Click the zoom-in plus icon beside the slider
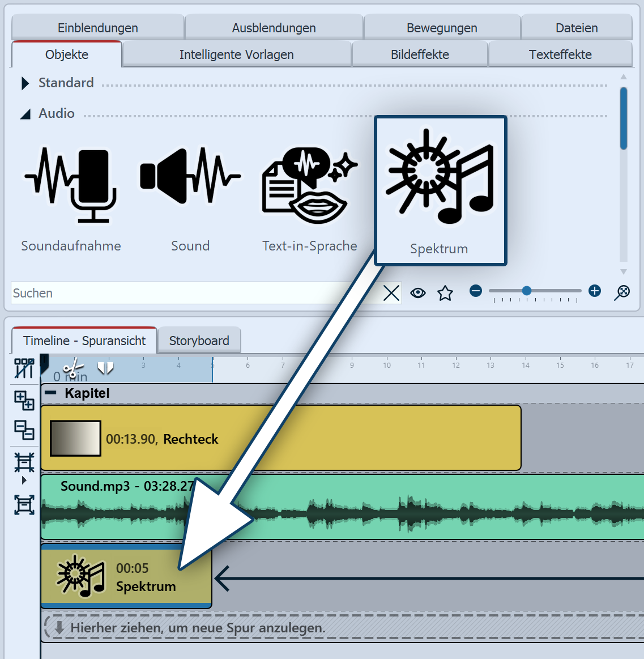 click(594, 291)
